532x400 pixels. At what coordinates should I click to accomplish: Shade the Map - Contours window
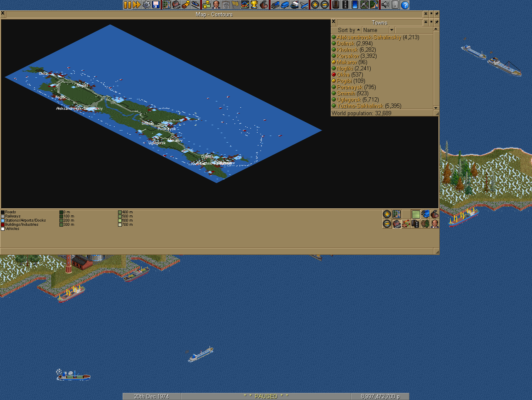(426, 14)
